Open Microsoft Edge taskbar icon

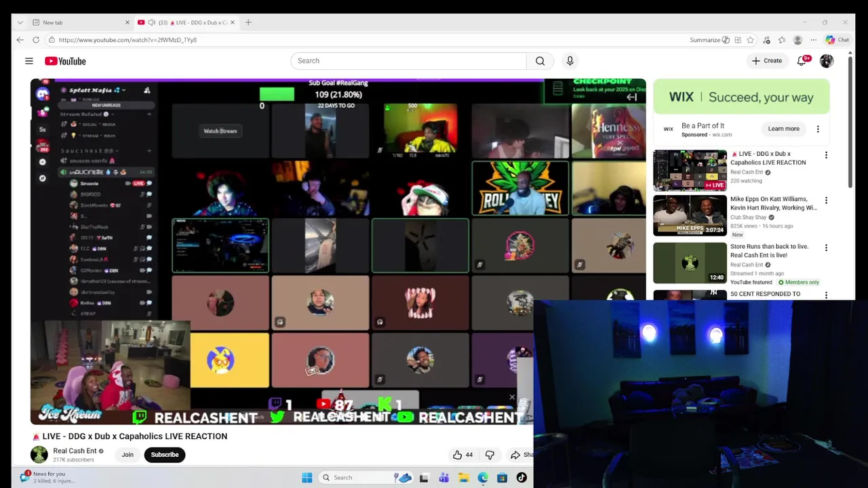pos(483,478)
